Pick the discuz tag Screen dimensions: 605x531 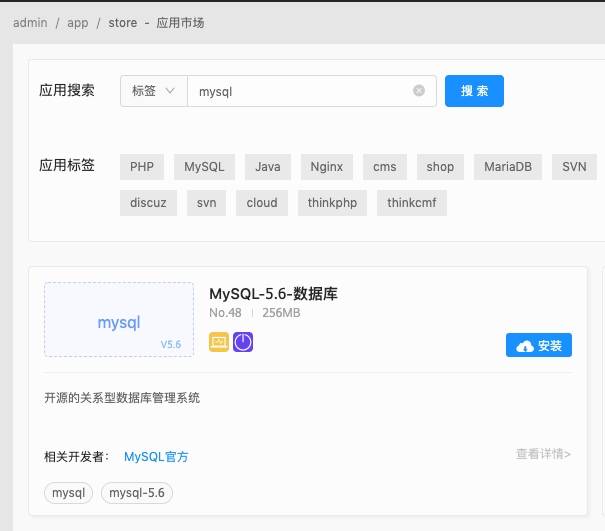pyautogui.click(x=148, y=203)
